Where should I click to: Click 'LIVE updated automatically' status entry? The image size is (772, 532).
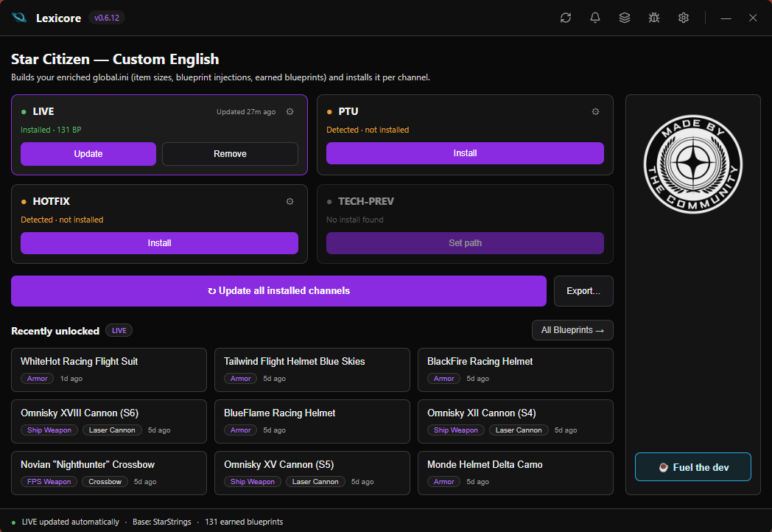71,522
